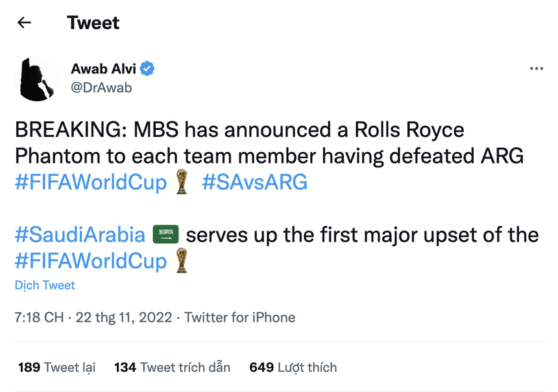Open the three-dot more options menu
This screenshot has width=558, height=392.
pos(536,69)
